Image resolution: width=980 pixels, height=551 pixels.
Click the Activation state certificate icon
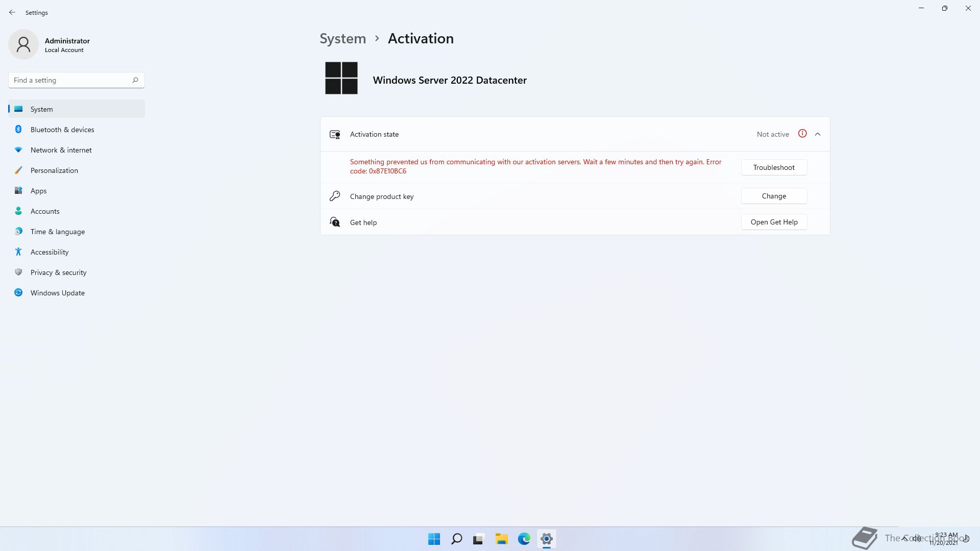click(x=335, y=134)
